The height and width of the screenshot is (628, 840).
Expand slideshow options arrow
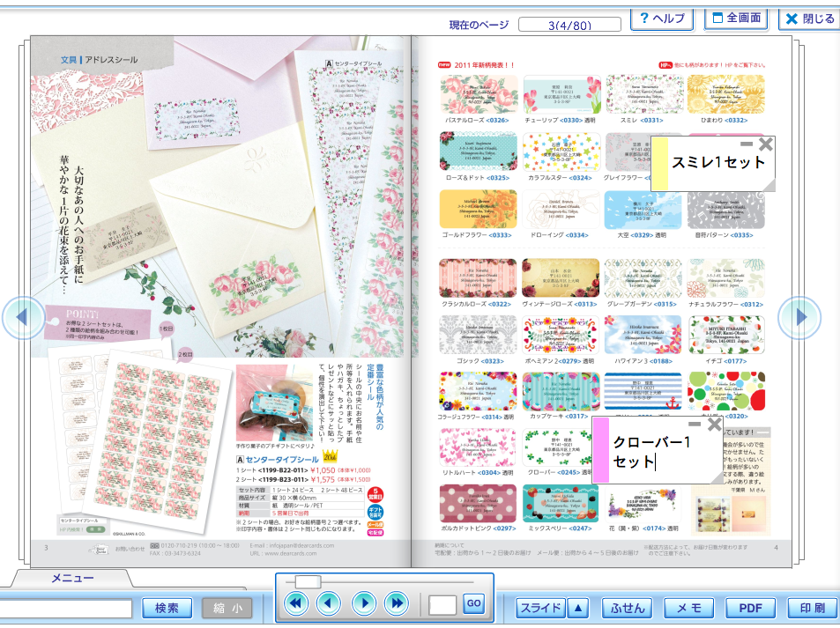coord(578,608)
